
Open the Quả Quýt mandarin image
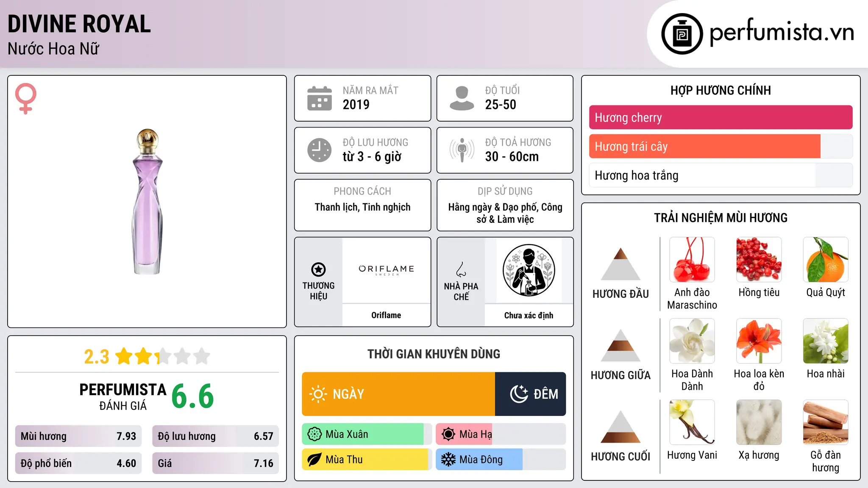(x=826, y=260)
